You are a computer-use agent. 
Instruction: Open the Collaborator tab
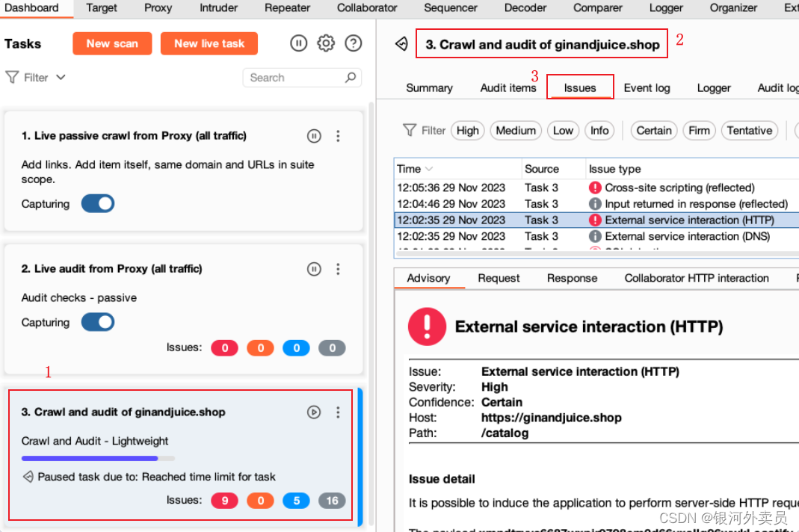(367, 7)
